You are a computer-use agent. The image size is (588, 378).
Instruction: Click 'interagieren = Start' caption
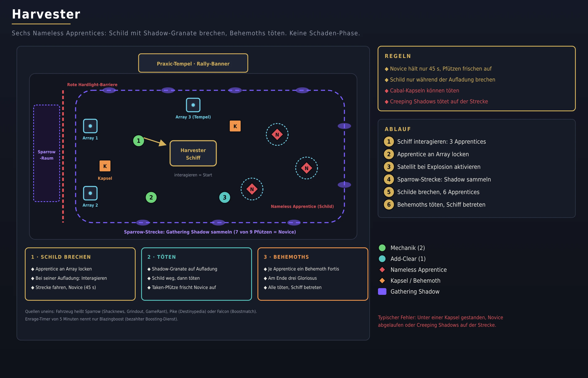point(193,175)
